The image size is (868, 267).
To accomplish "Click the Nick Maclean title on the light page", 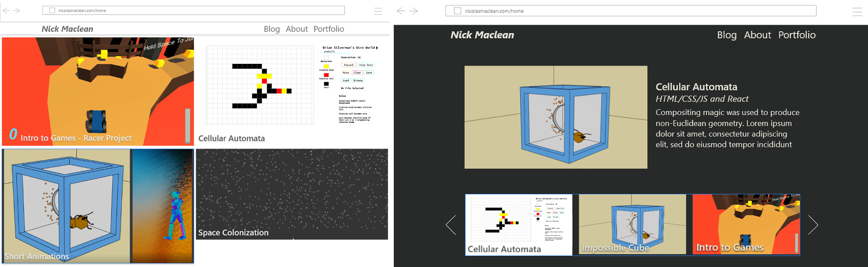I will coord(67,29).
